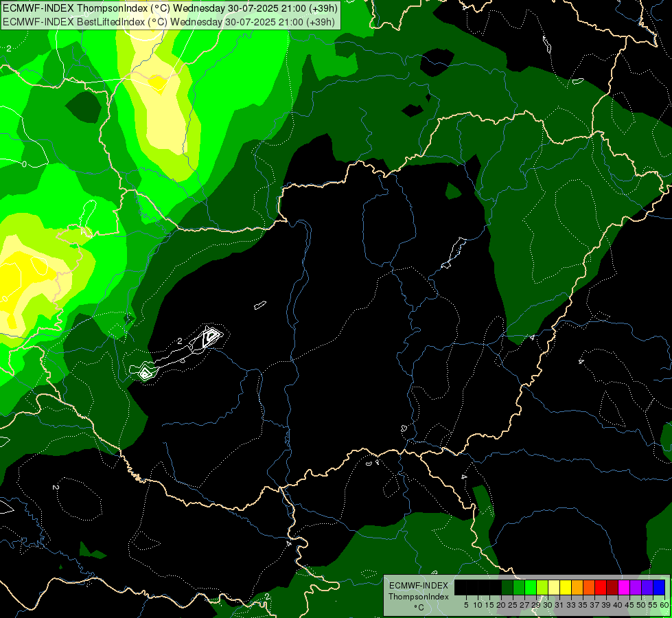Click legend tick value 33
This screenshot has height=618, width=672.
click(x=571, y=605)
